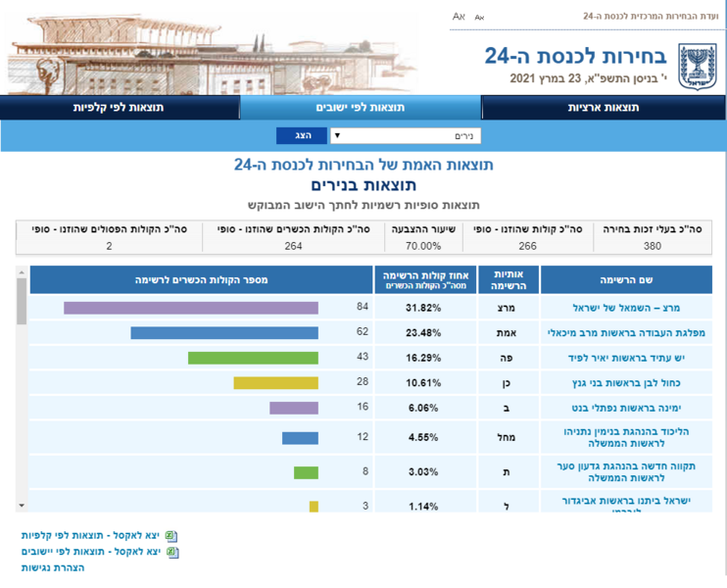Click the Israel state emblem logo

[x=698, y=67]
